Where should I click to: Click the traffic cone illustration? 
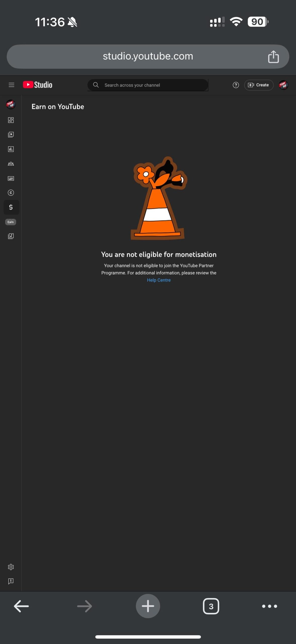point(159,198)
